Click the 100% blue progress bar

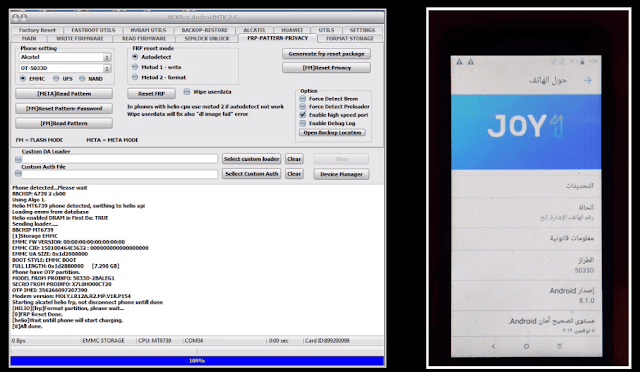(197, 361)
